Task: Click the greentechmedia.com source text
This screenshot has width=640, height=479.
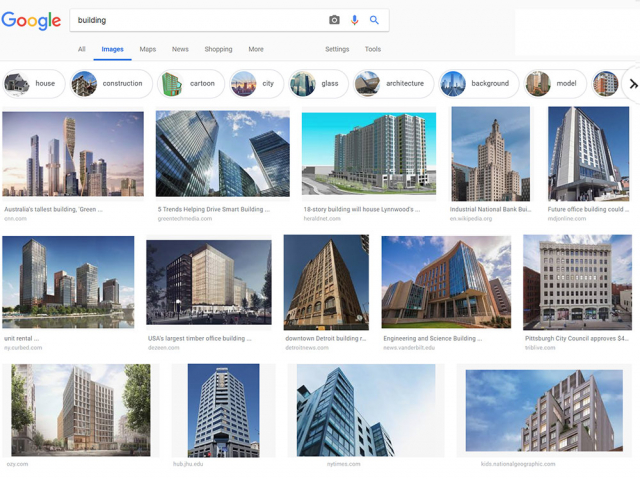Action: (184, 219)
